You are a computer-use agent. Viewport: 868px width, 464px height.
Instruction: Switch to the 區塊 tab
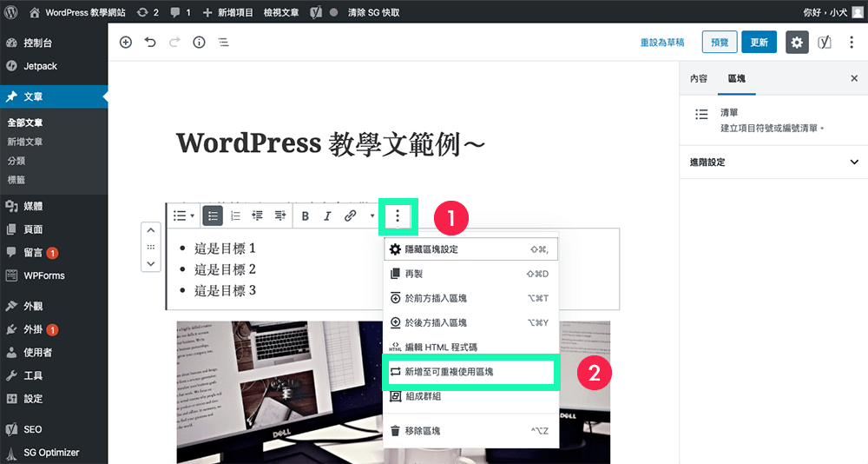click(x=737, y=79)
